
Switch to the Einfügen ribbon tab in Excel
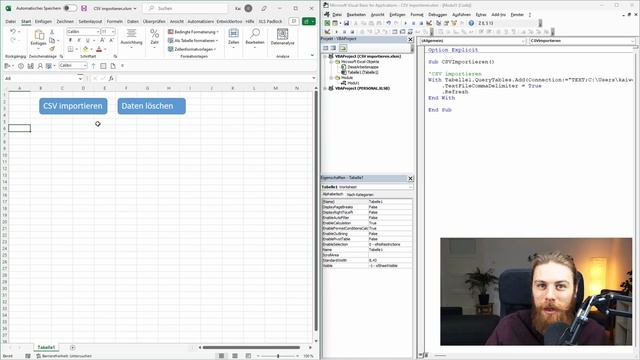click(x=43, y=21)
